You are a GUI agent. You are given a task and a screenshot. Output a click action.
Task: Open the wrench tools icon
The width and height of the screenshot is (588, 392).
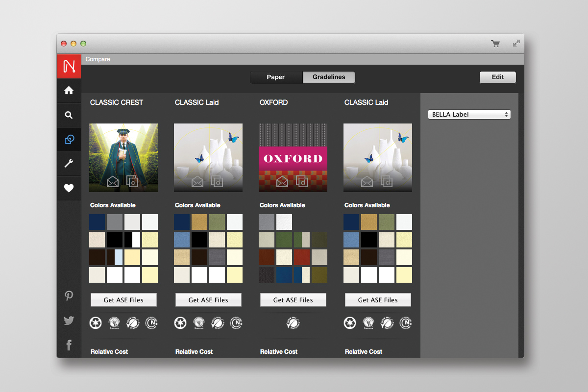coord(69,164)
